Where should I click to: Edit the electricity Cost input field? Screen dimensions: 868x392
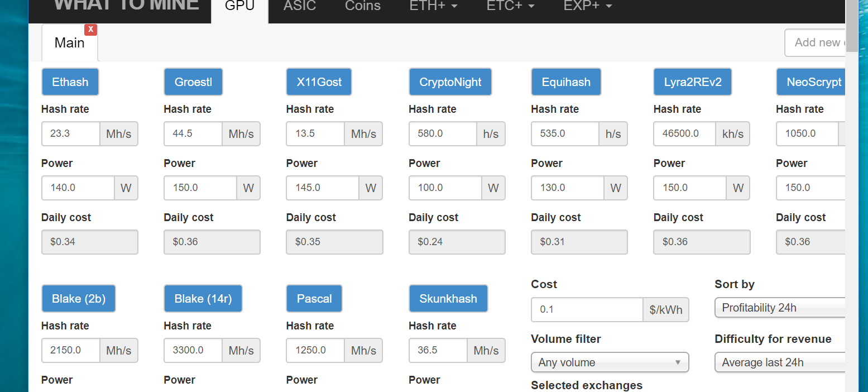click(x=587, y=309)
